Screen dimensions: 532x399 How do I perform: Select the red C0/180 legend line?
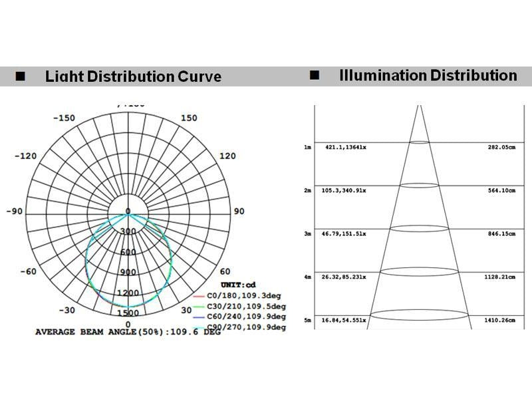199,297
